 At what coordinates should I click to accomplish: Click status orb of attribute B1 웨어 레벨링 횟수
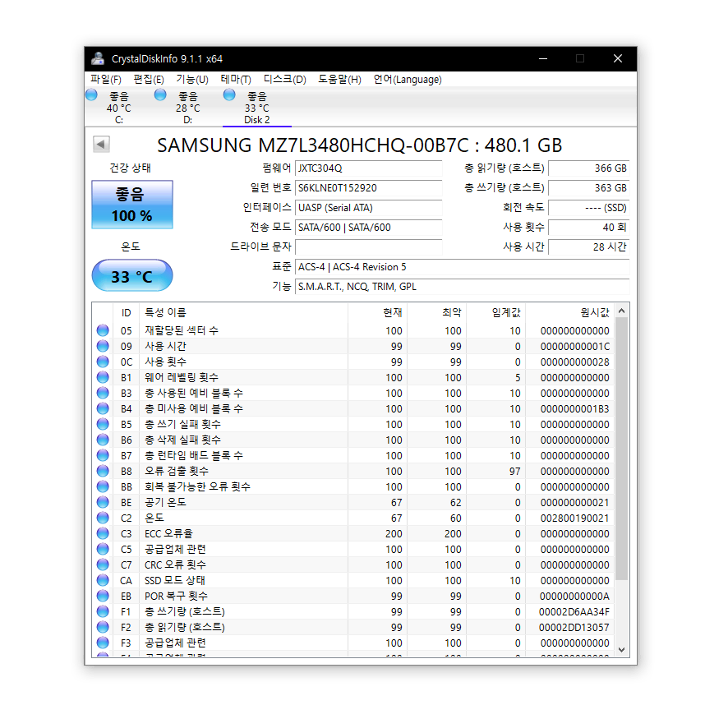pos(103,377)
